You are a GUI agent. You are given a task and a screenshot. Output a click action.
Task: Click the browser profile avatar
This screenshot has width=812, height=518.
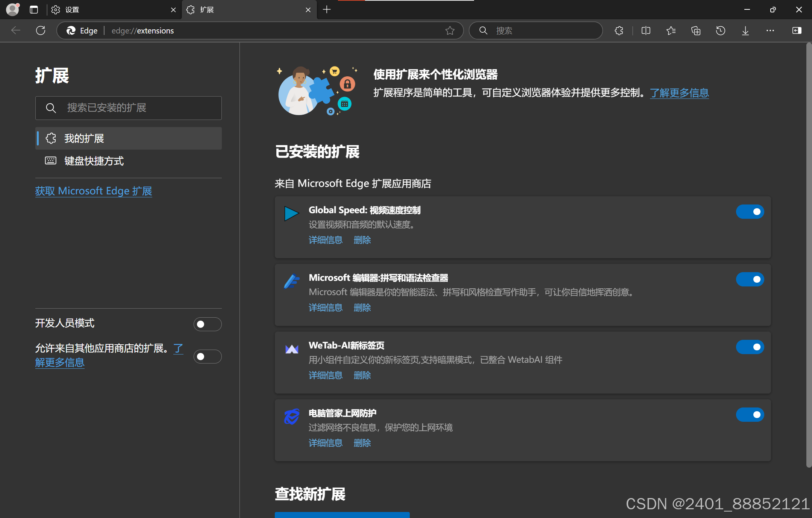[12, 9]
